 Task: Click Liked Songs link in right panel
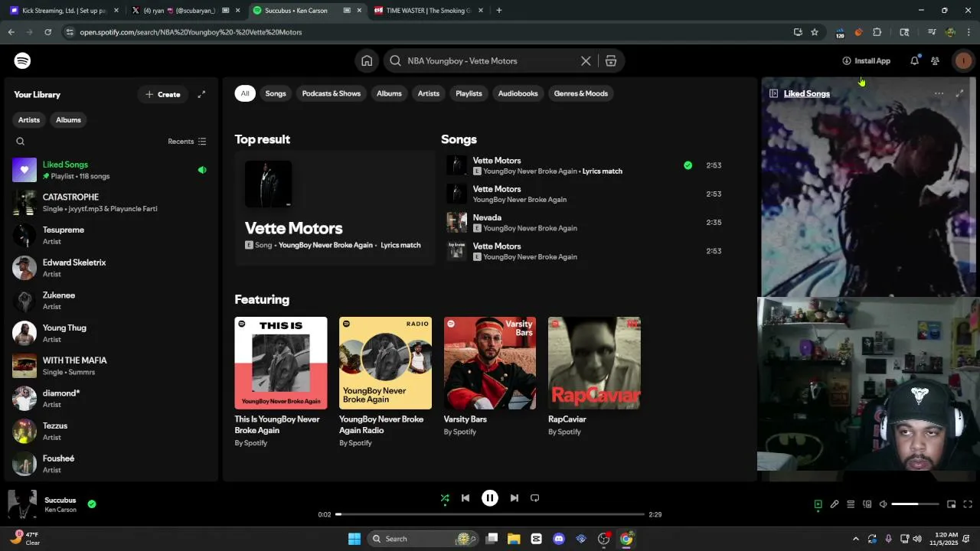click(x=806, y=93)
